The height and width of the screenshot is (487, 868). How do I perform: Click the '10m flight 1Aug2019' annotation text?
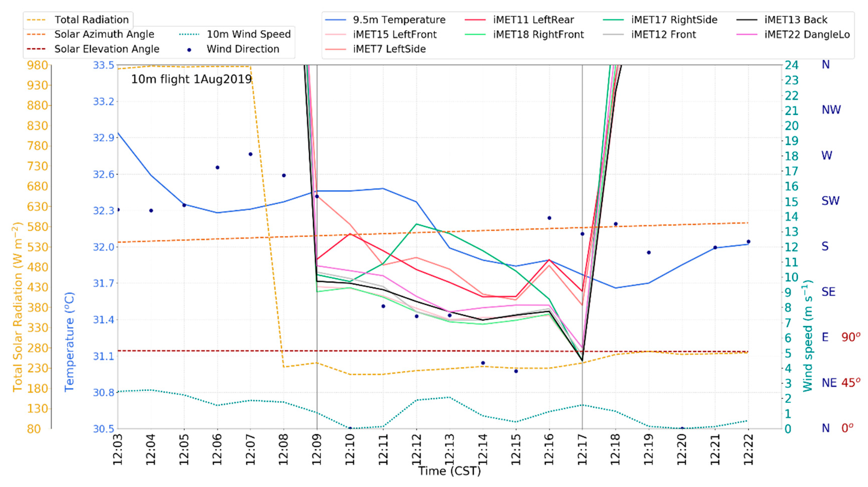pos(191,79)
